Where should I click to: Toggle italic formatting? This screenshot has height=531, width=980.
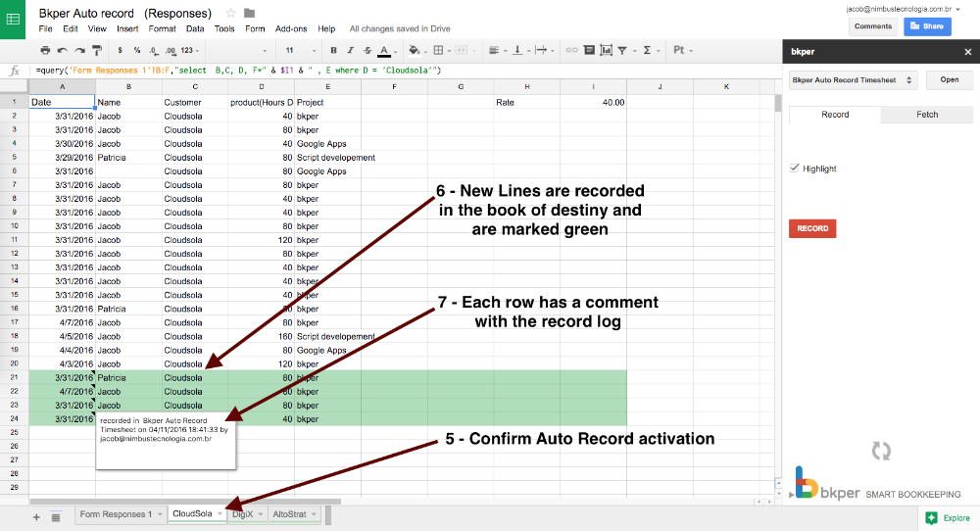pos(350,50)
